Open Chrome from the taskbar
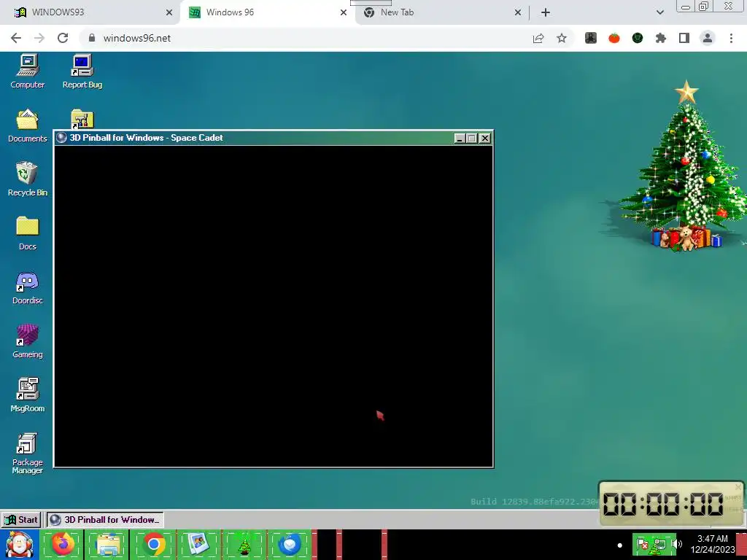The image size is (747, 560). click(154, 544)
